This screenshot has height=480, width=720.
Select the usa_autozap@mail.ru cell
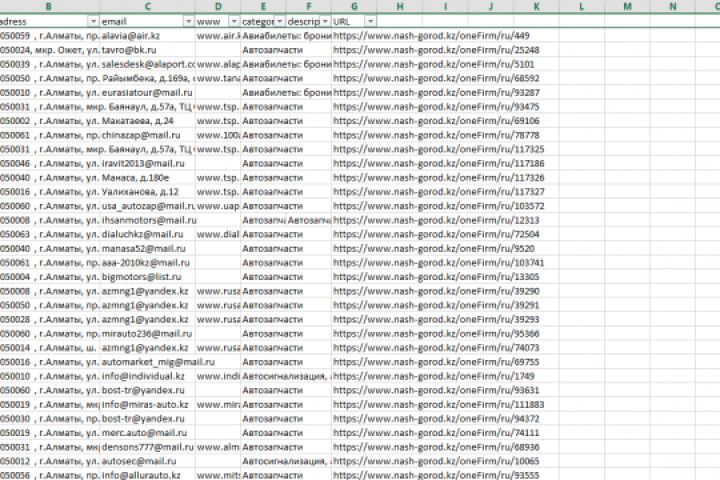(x=147, y=206)
